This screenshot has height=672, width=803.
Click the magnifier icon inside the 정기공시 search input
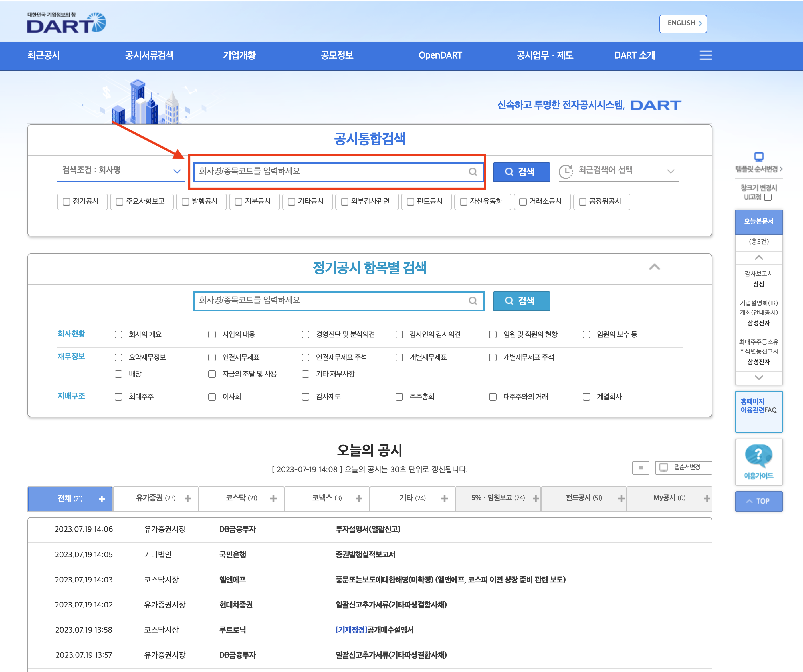click(473, 301)
